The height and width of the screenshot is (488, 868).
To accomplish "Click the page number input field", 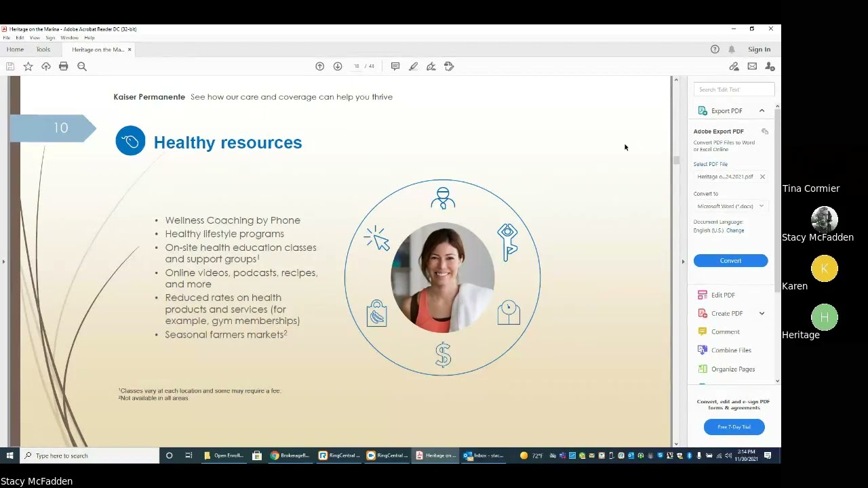I will (356, 66).
